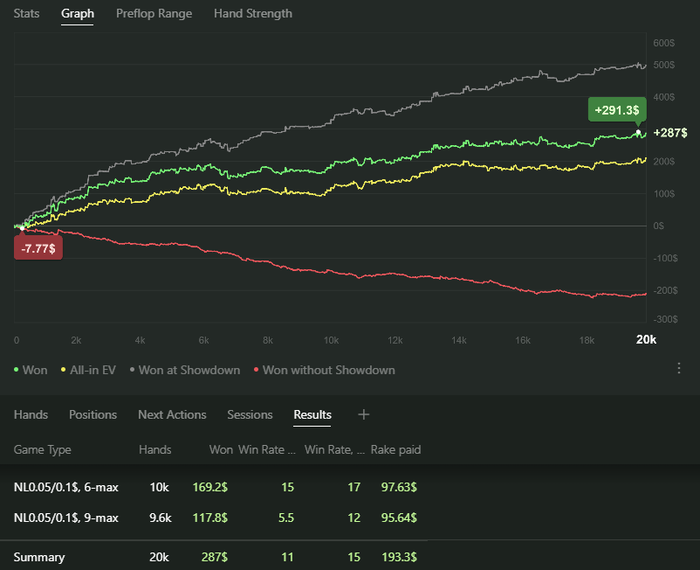This screenshot has height=570, width=700.
Task: Click the 600$ y-axis label
Action: (x=664, y=43)
